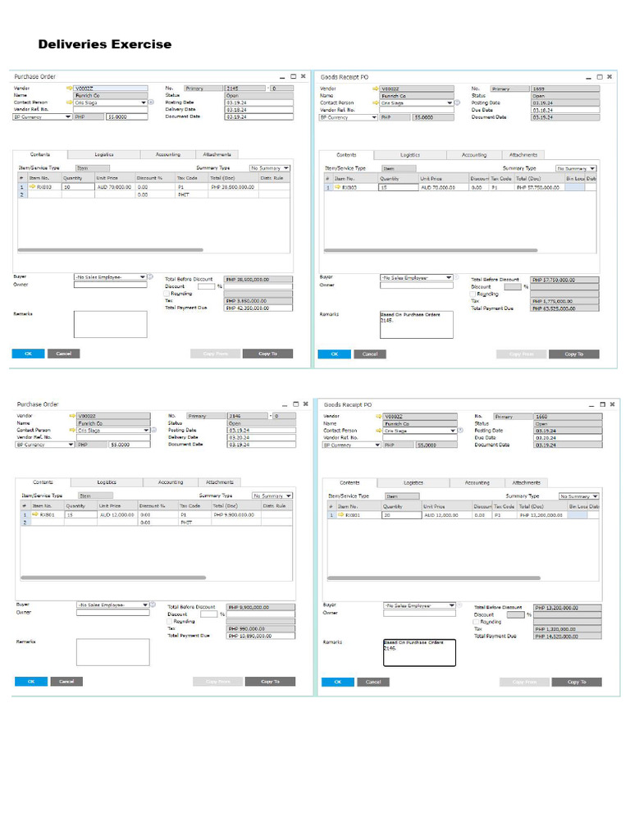Click Remarks box in Purchase Order 2145

click(111, 324)
